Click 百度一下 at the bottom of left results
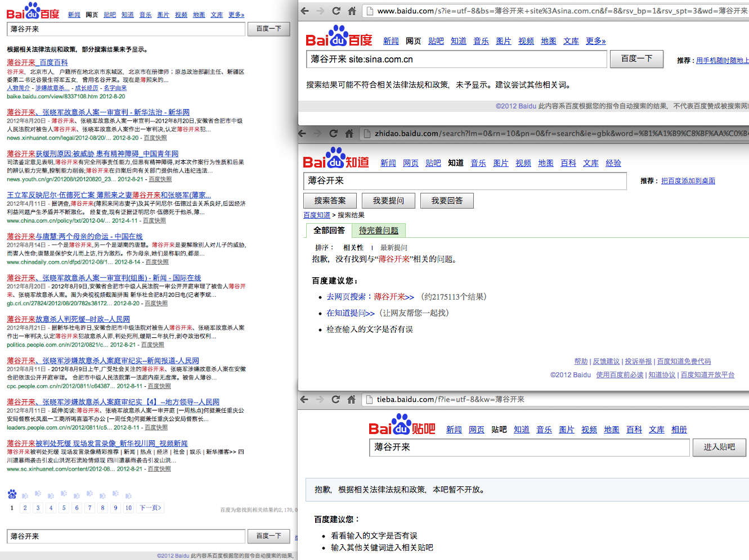The width and height of the screenshot is (749, 560). [268, 536]
